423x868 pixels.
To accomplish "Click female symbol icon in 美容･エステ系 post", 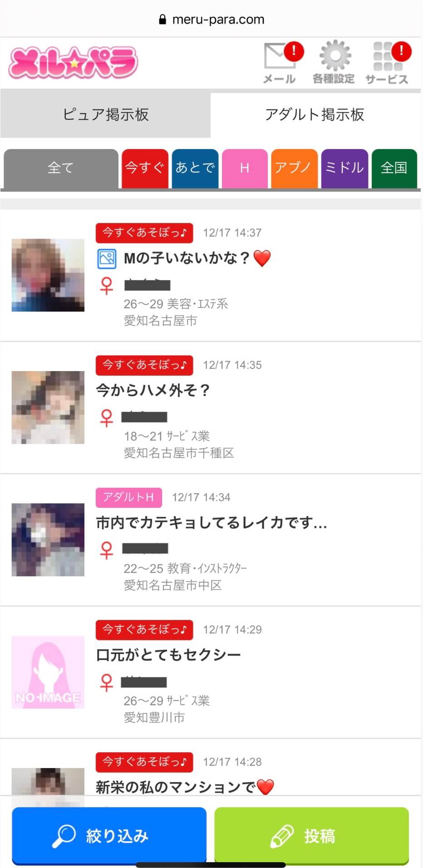I will click(106, 286).
